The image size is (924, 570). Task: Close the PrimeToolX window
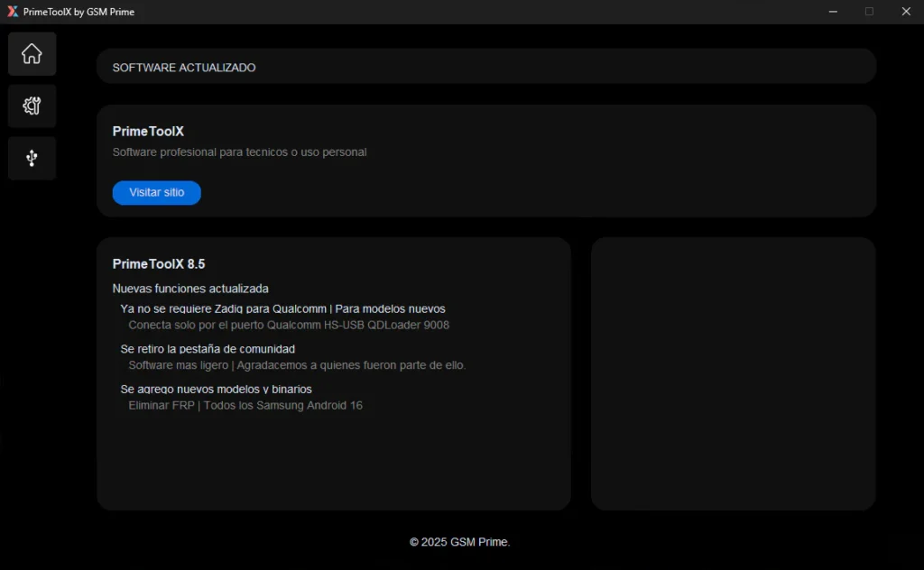(906, 12)
